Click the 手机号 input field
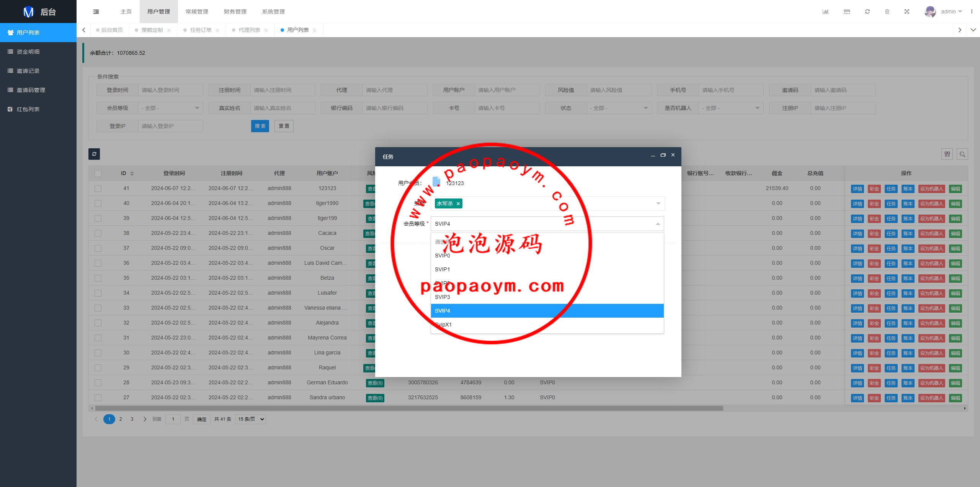 point(731,90)
